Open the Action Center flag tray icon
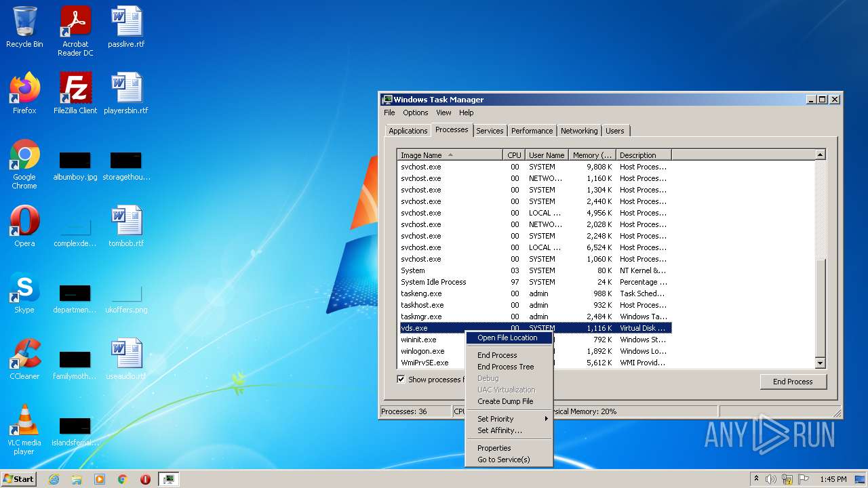 tap(804, 479)
